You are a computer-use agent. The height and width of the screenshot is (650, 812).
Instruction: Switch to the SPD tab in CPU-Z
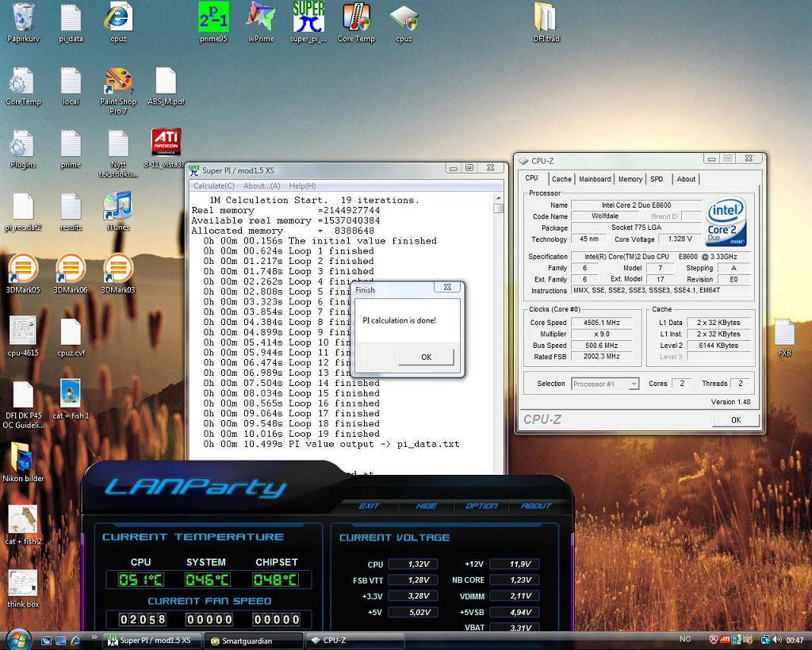[x=657, y=179]
